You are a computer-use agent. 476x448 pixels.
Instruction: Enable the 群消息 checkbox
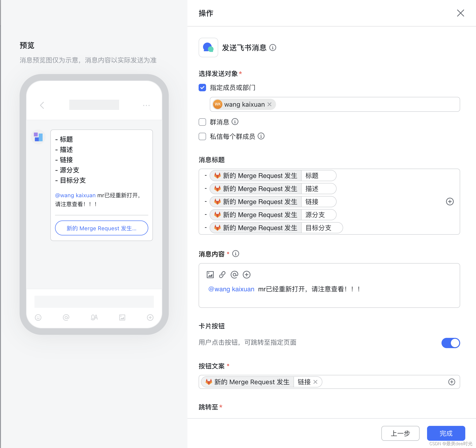coord(202,122)
